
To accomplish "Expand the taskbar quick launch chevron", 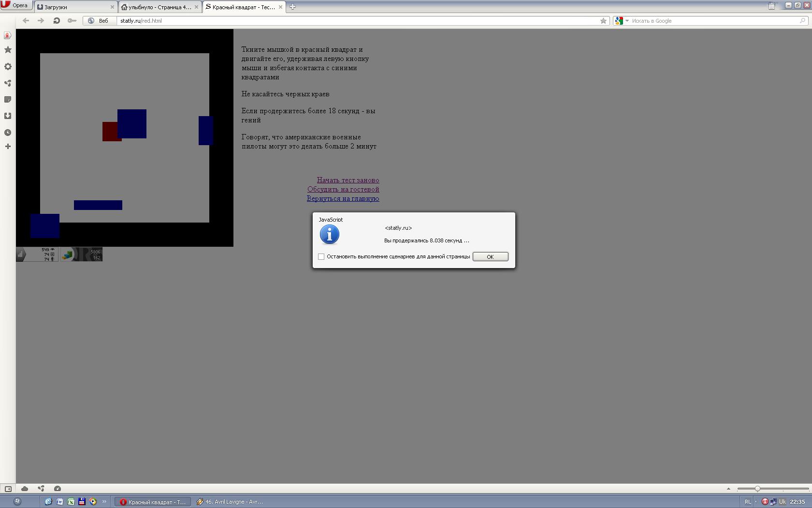I will coord(104,502).
